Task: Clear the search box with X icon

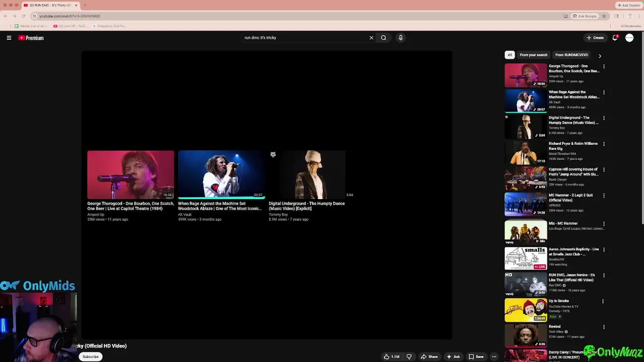Action: click(371, 38)
